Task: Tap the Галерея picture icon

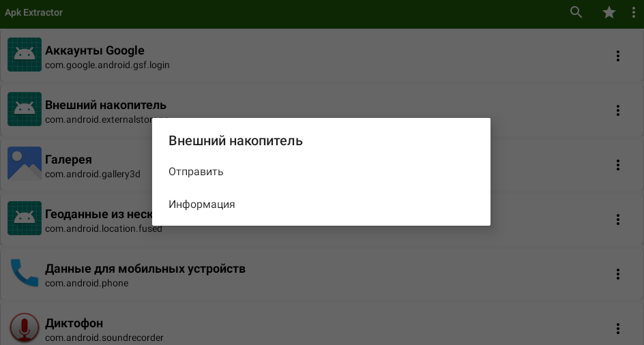Action: click(x=25, y=164)
